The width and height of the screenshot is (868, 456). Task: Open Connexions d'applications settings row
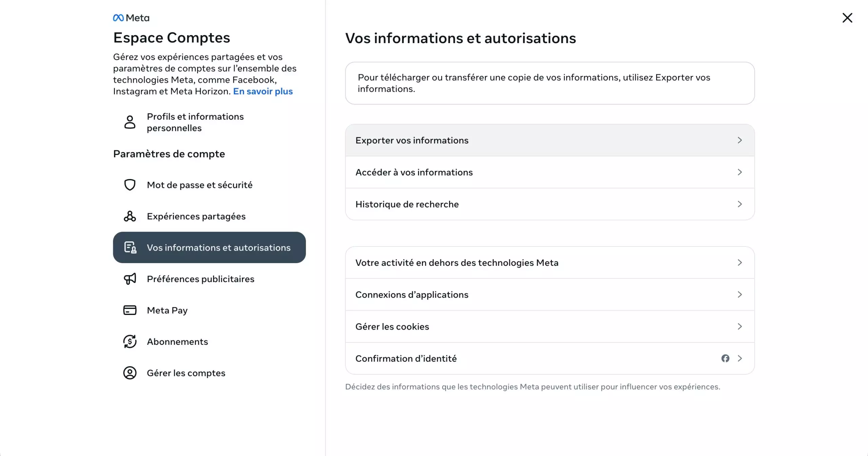point(412,295)
